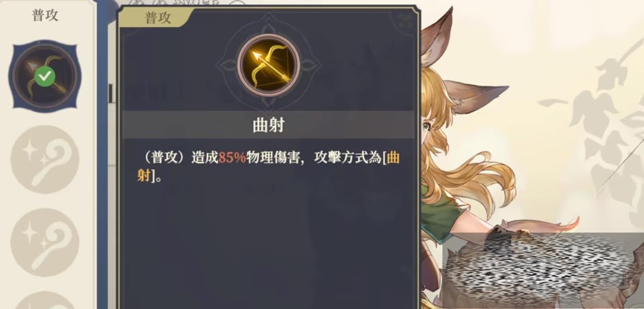Click the （普攻） prefix in description
This screenshot has width=644, height=309.
coord(164,158)
